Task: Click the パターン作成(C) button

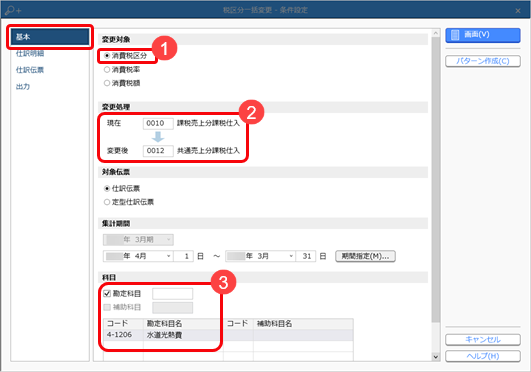Action: pyautogui.click(x=483, y=61)
